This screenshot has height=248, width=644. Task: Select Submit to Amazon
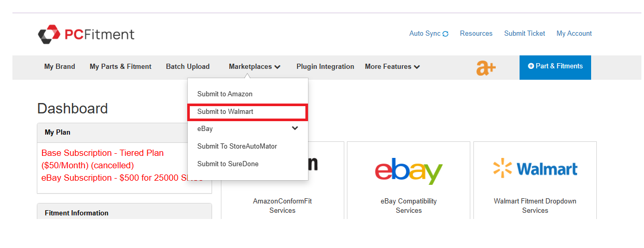pos(225,94)
